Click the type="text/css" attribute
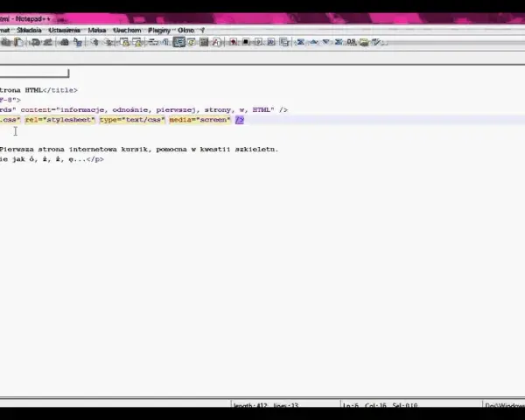525x420 pixels. tap(132, 120)
